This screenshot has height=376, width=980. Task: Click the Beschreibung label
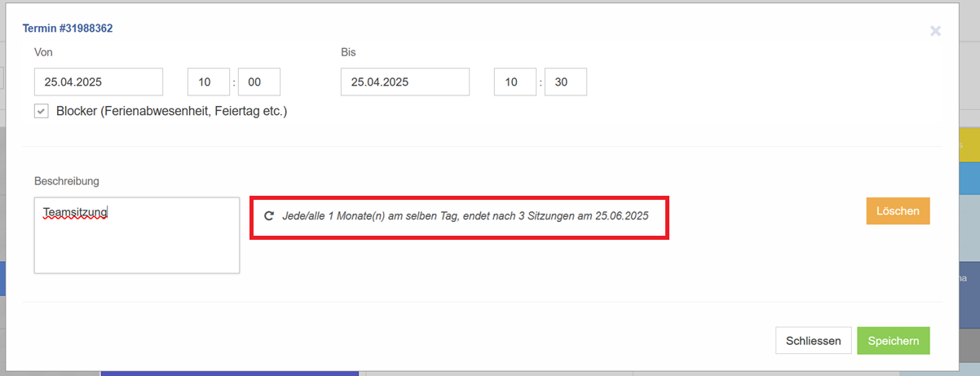(x=67, y=180)
